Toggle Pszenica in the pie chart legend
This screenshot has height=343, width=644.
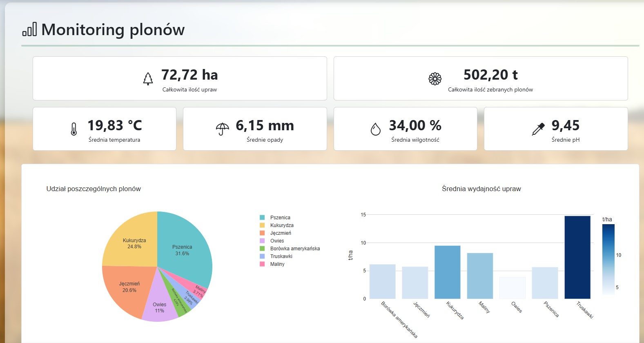(x=280, y=218)
